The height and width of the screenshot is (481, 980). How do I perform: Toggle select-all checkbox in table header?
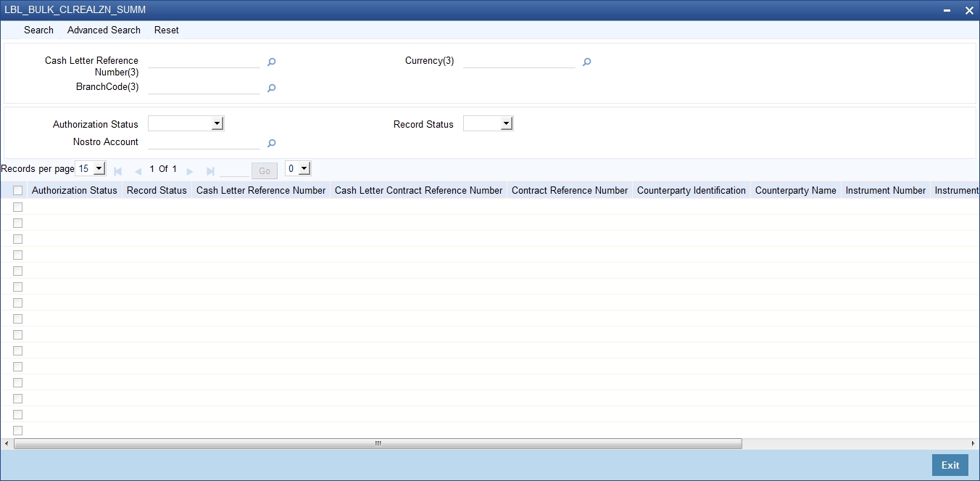point(17,191)
